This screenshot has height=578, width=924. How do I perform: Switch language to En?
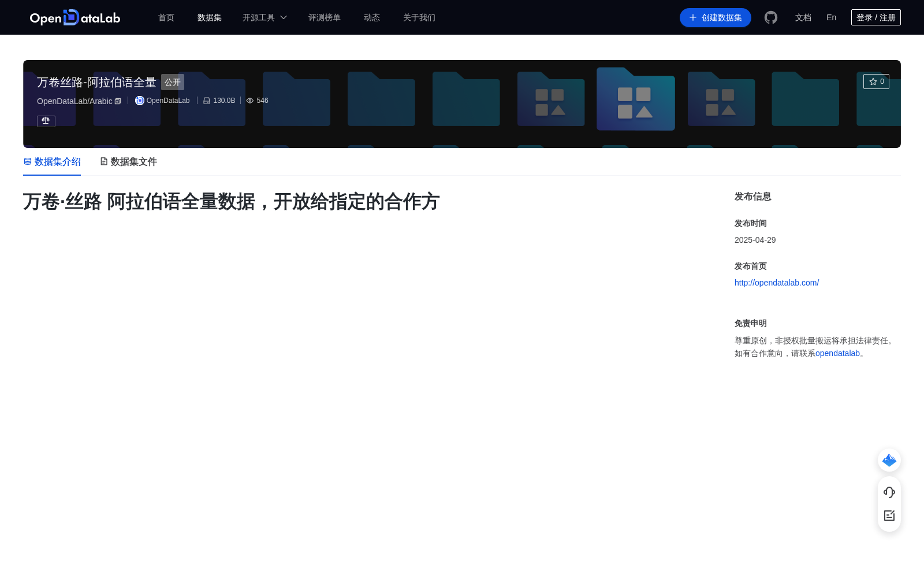(832, 17)
